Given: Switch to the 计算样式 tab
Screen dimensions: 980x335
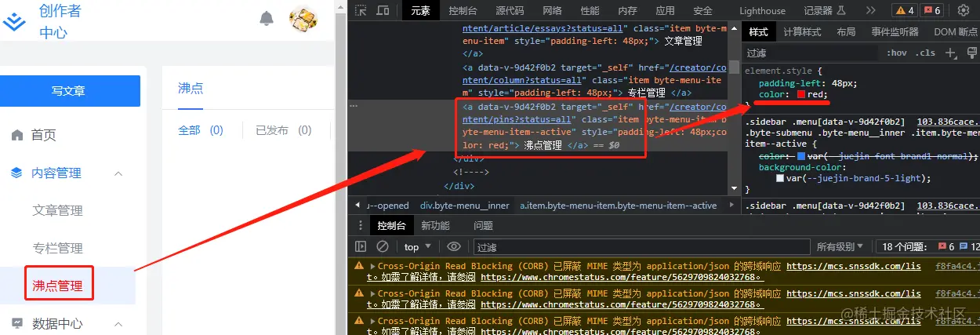Looking at the screenshot, I should point(802,31).
